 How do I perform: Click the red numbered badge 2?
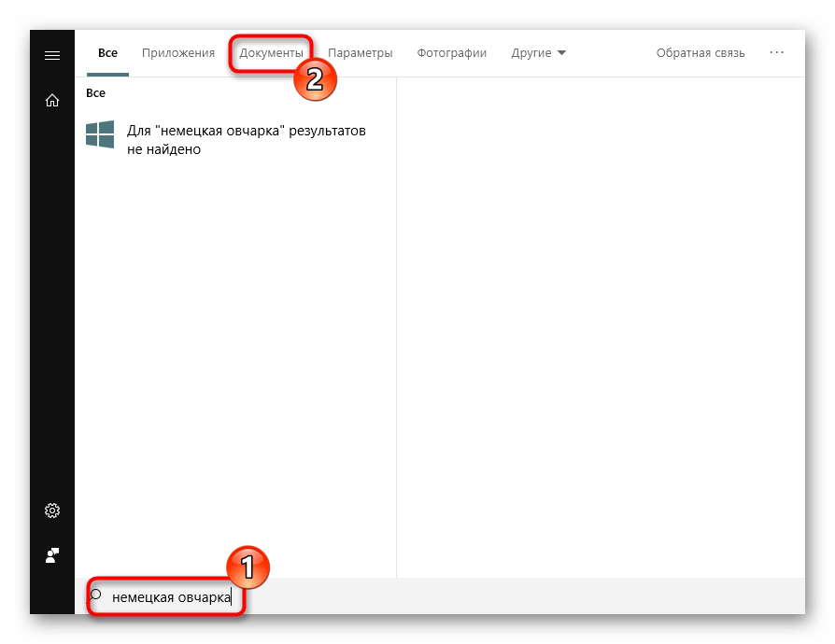[316, 78]
